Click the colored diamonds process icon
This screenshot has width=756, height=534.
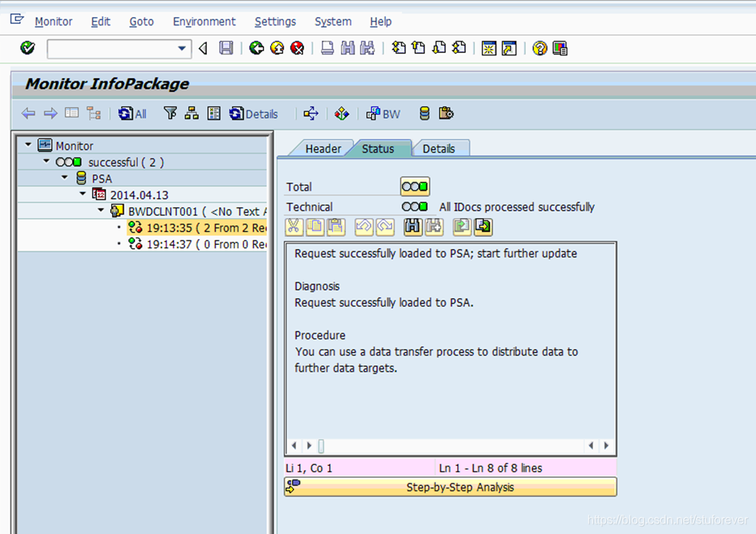[342, 114]
